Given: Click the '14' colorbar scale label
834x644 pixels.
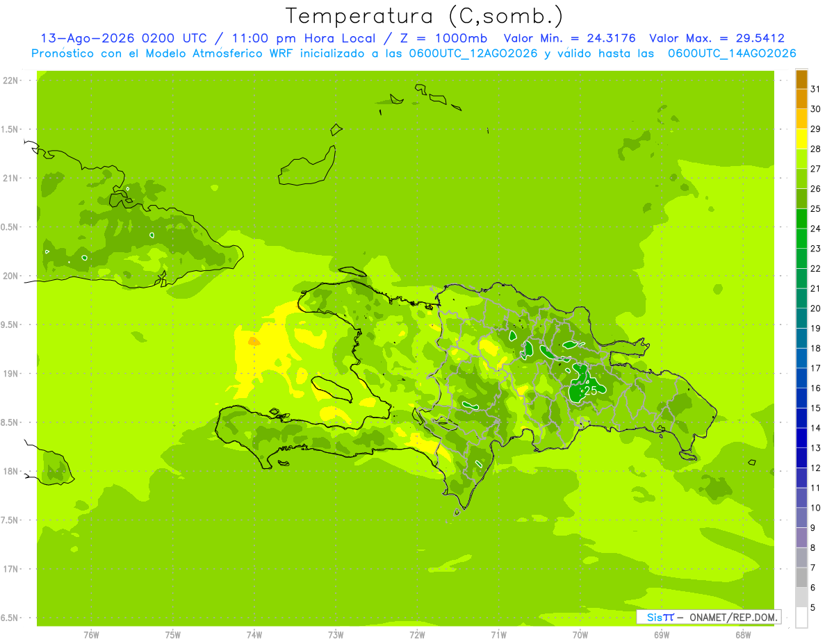Looking at the screenshot, I should tap(816, 428).
